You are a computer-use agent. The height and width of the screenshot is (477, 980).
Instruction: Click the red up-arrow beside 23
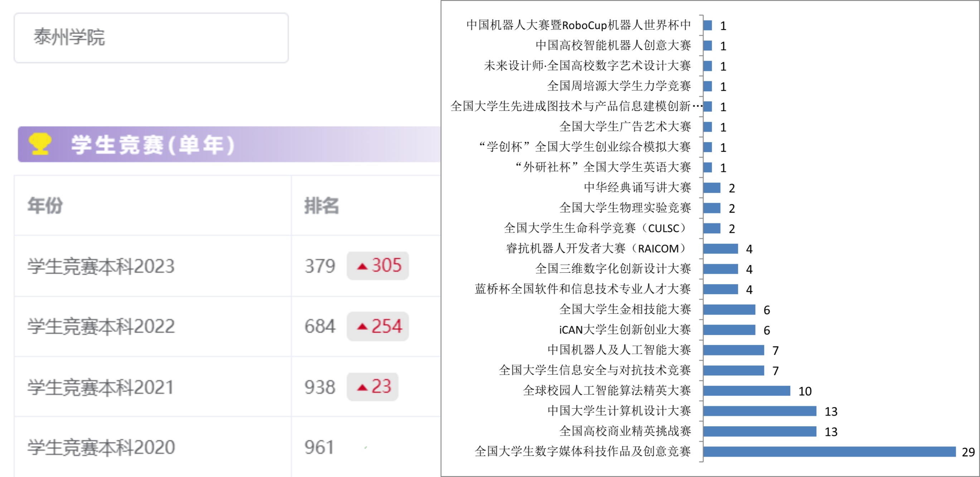362,387
